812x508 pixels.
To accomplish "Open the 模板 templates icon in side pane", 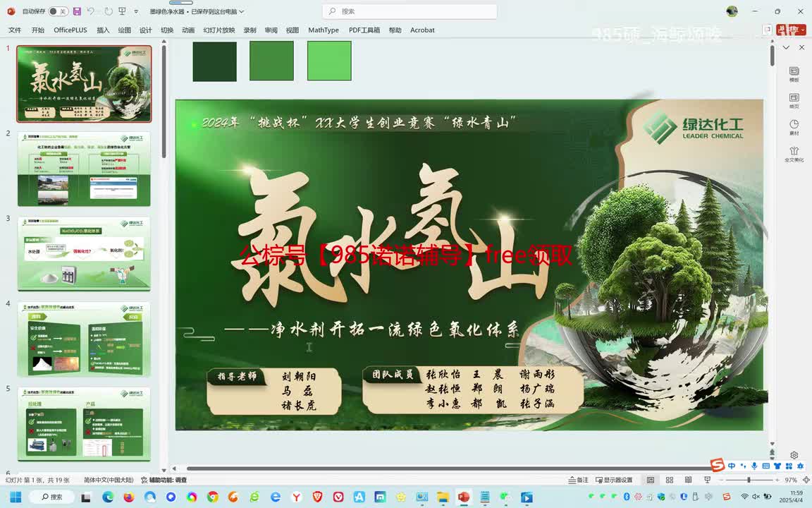I will tap(794, 74).
